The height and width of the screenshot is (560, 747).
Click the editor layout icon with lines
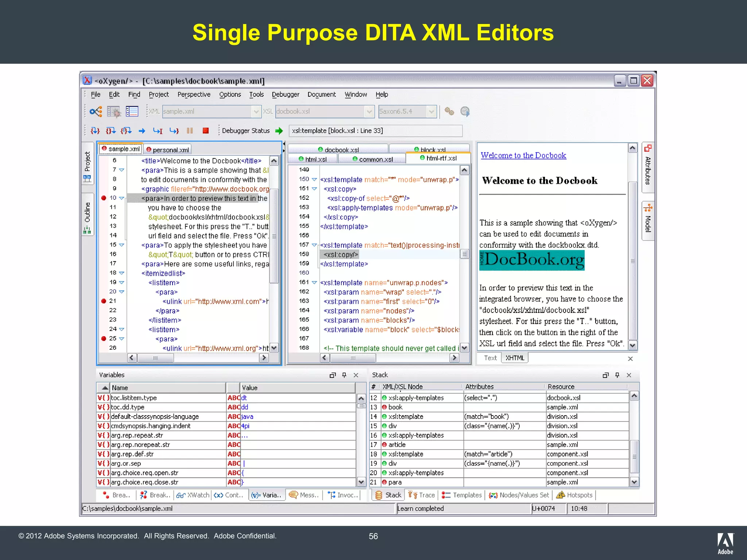point(132,111)
